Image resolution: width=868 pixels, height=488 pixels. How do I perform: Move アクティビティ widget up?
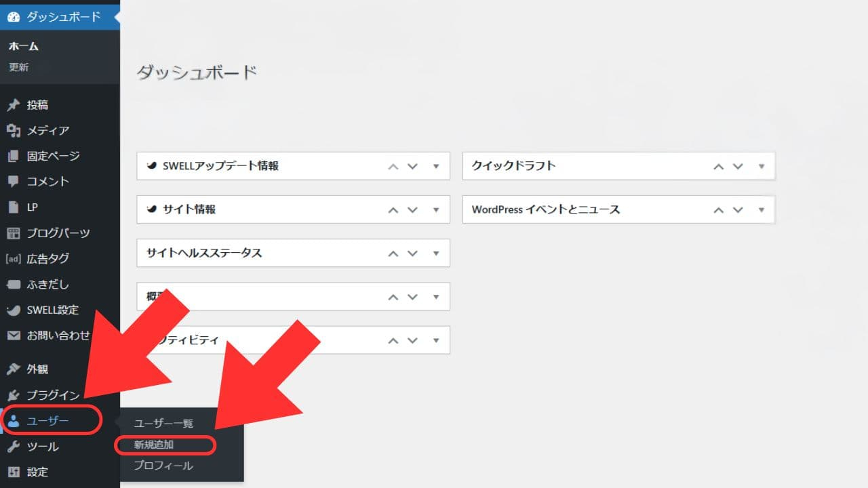(x=393, y=340)
